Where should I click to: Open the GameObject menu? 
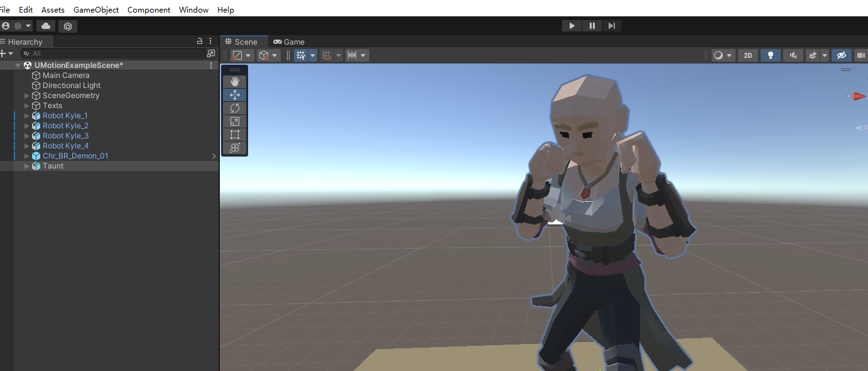(96, 9)
